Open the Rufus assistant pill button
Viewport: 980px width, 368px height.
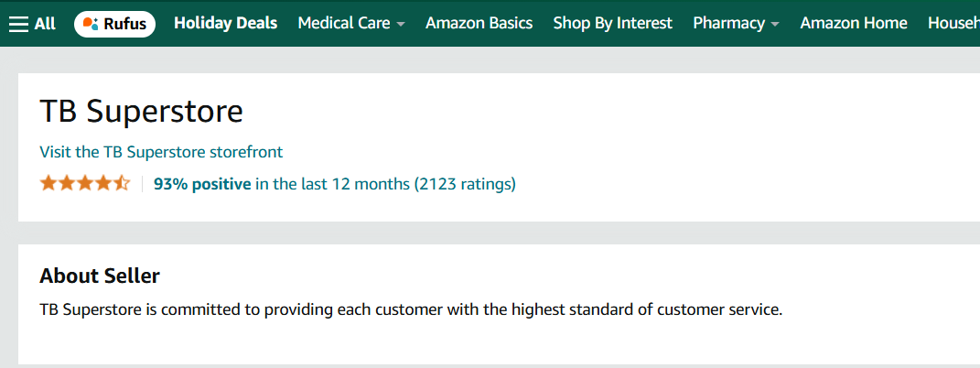[x=114, y=24]
